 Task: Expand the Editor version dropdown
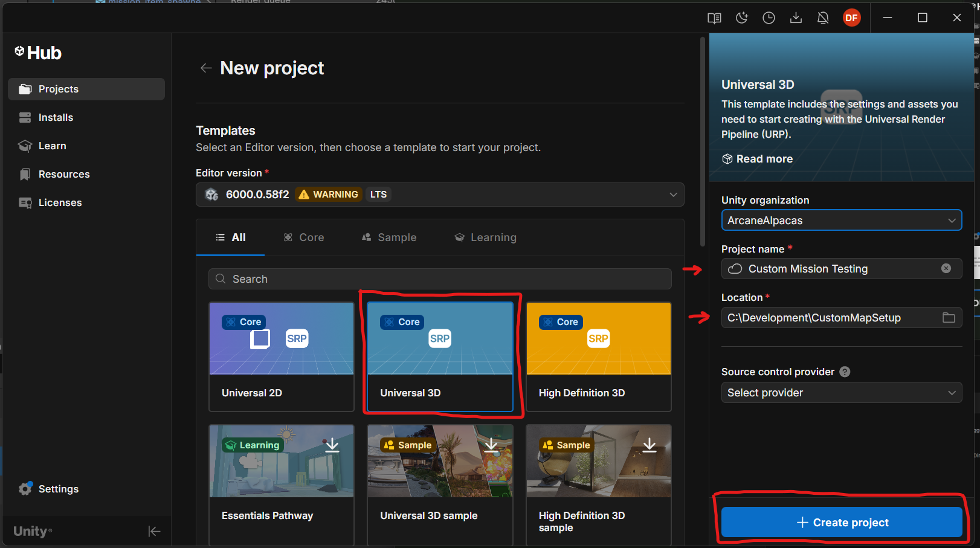click(440, 195)
